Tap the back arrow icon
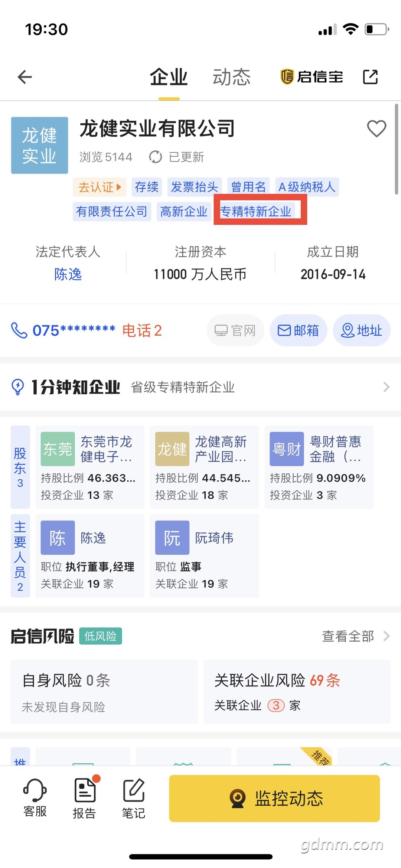401x868 pixels. pyautogui.click(x=25, y=77)
